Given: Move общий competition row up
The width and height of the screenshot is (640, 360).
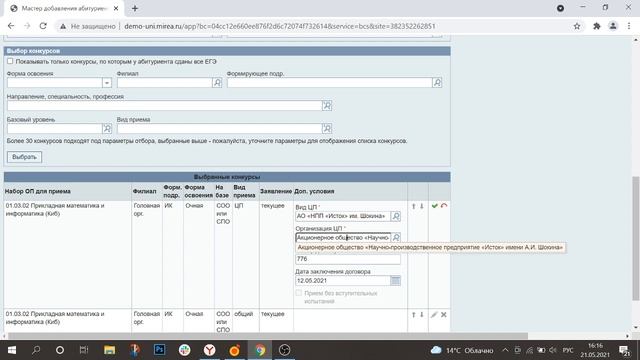Looking at the screenshot, I should pyautogui.click(x=413, y=315).
